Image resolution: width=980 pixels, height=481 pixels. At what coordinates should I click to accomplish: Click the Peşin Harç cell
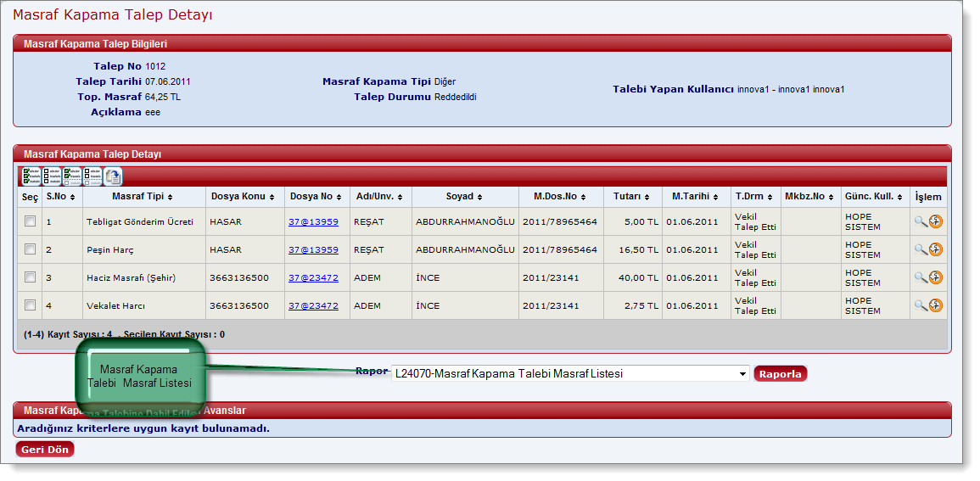(x=143, y=250)
